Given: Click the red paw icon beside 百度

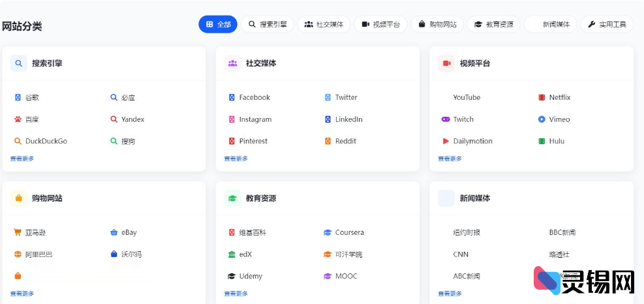Looking at the screenshot, I should coord(18,119).
